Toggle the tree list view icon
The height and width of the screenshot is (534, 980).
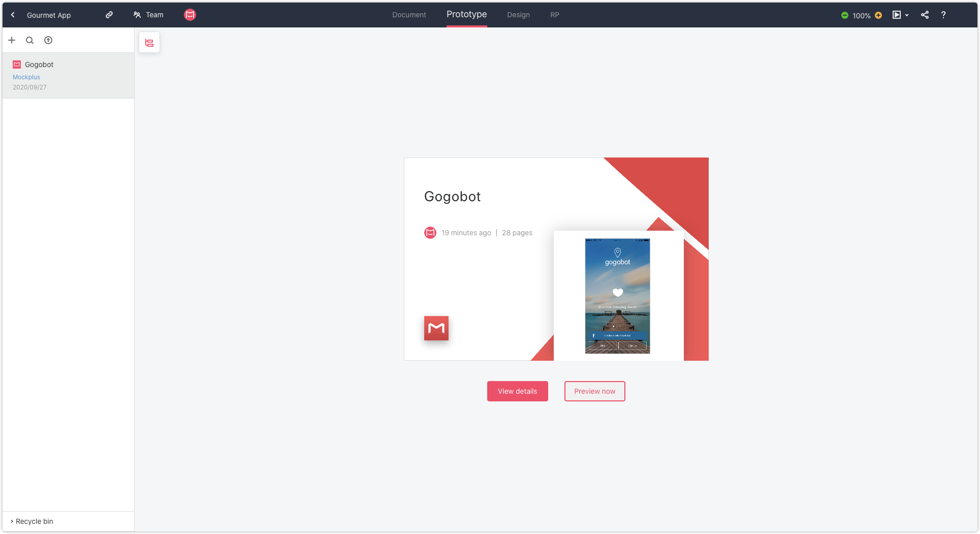coord(149,43)
